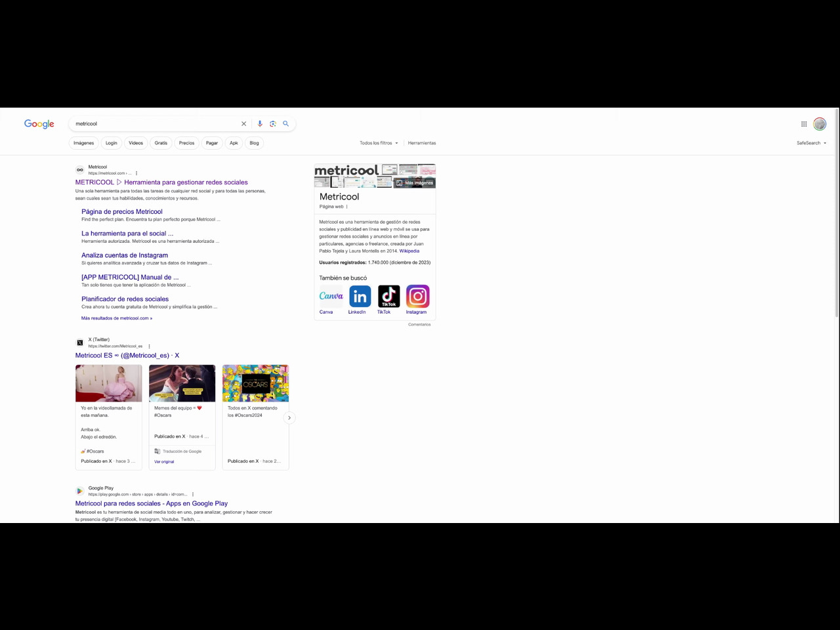Focus the search field containing metricool
The height and width of the screenshot is (630, 840).
156,123
